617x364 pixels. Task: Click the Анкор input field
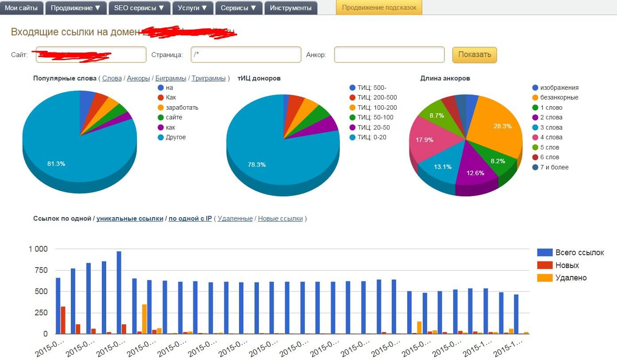(x=389, y=55)
